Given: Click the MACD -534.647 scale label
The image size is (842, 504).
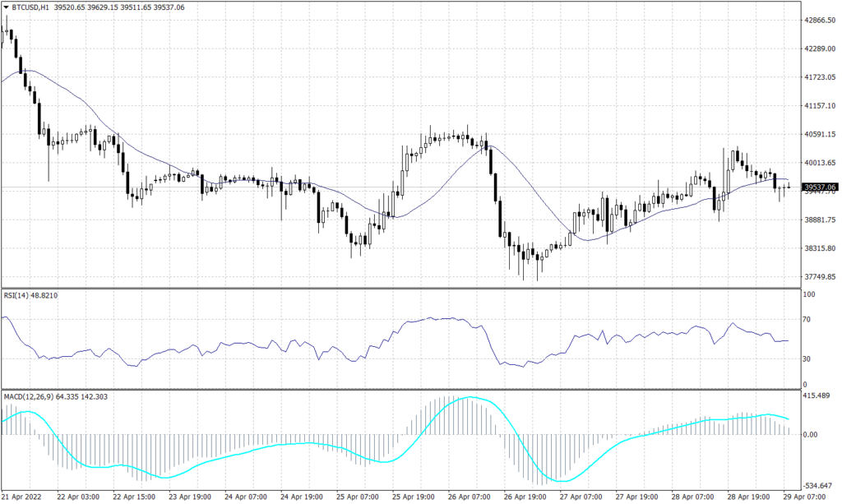Looking at the screenshot, I should coord(820,486).
